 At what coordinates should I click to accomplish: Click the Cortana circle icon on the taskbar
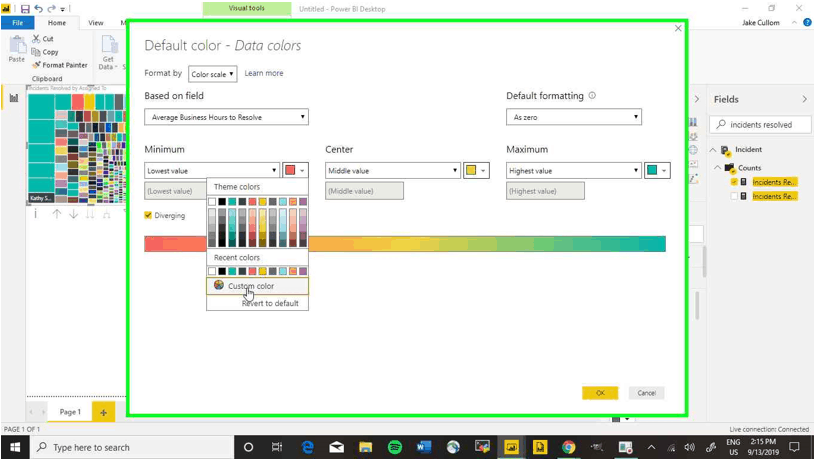tap(248, 447)
